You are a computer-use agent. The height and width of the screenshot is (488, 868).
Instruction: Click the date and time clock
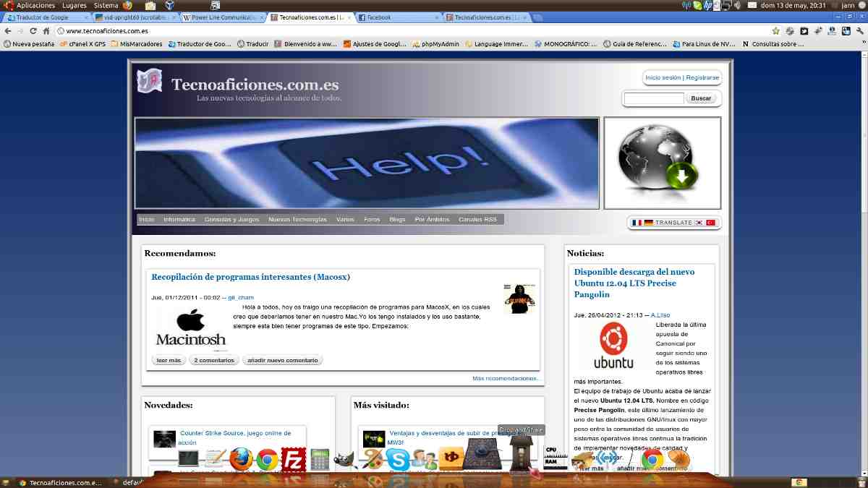793,5
